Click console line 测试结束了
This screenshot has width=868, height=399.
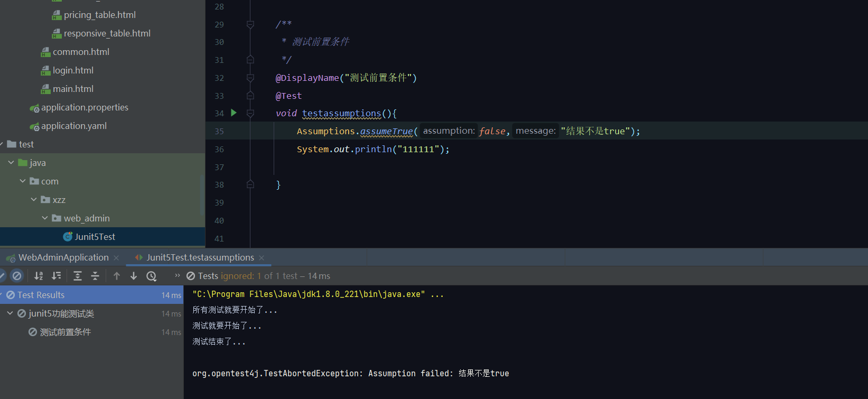[219, 341]
